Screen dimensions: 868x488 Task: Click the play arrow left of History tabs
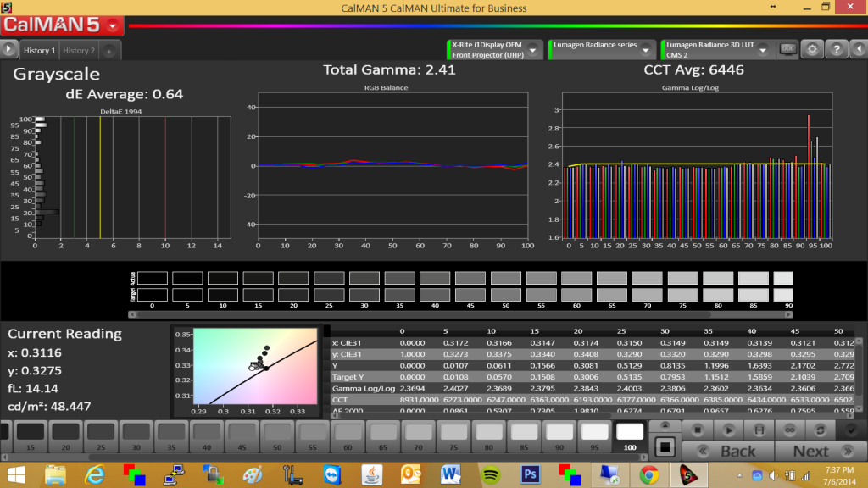click(8, 49)
